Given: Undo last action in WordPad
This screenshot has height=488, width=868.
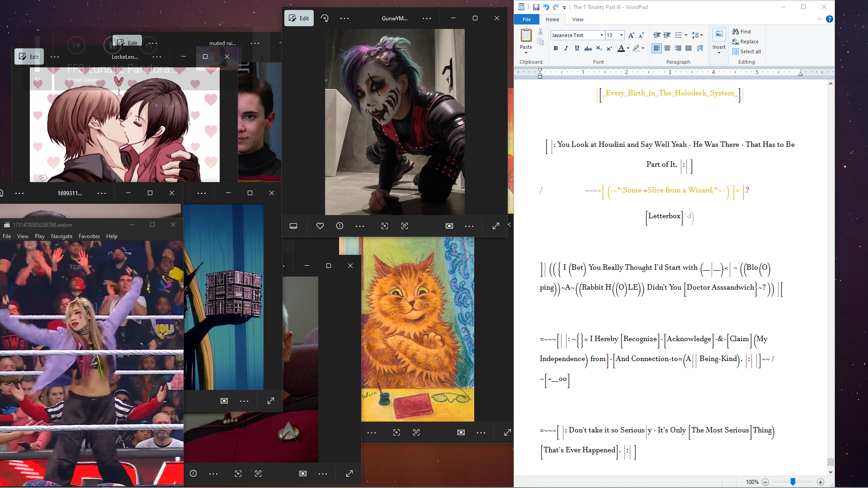Looking at the screenshot, I should point(546,7).
